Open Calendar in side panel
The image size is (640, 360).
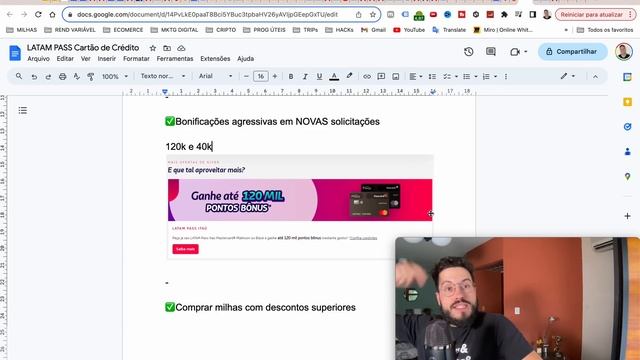coord(627,77)
